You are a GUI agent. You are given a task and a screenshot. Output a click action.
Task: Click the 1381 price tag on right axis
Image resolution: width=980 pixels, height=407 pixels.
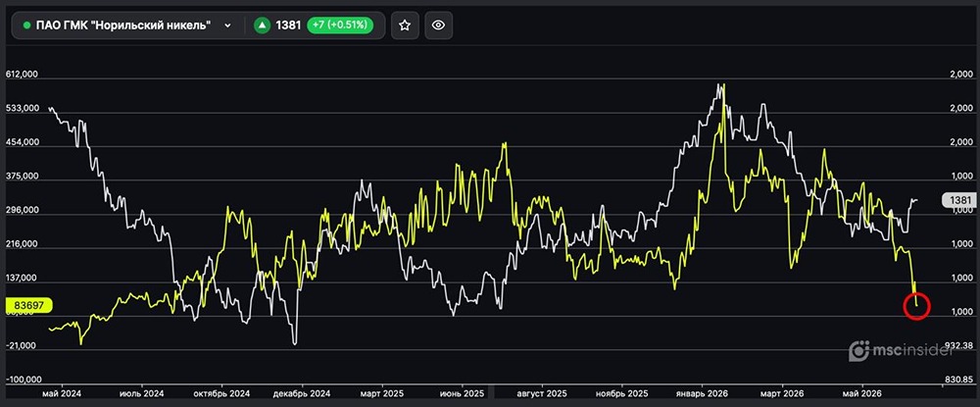pyautogui.click(x=958, y=200)
